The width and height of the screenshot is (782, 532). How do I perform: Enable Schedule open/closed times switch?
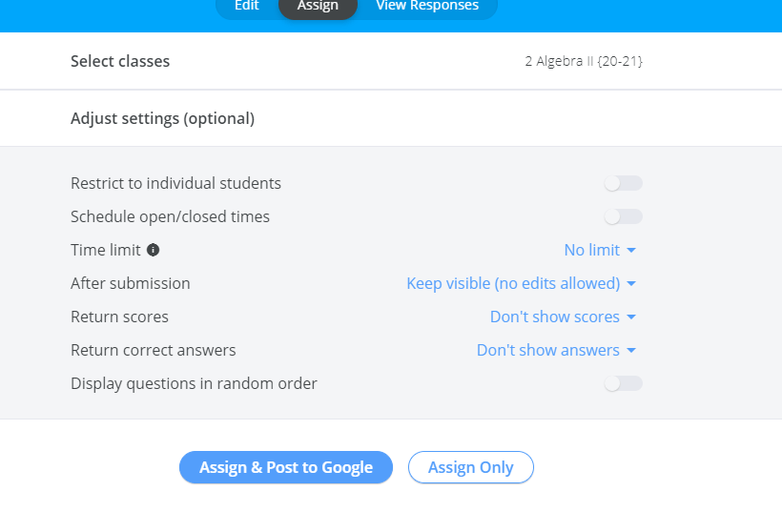tap(624, 216)
